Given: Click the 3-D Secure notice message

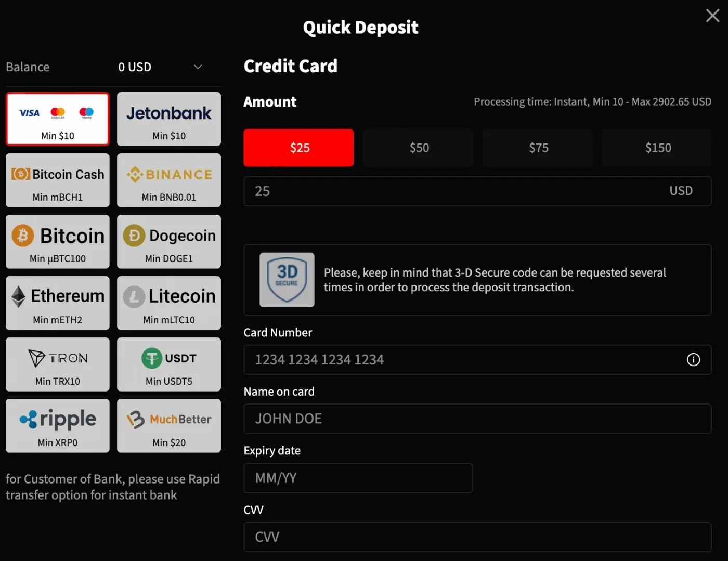Looking at the screenshot, I should [495, 280].
